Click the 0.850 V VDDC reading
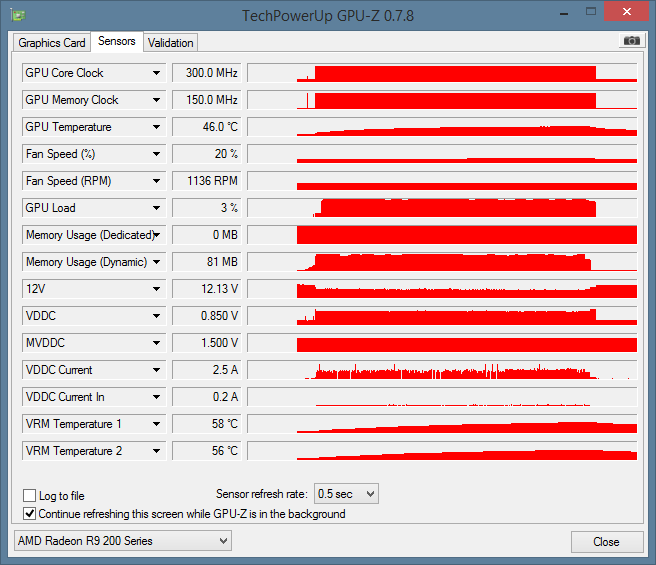The width and height of the screenshot is (656, 565). click(x=207, y=316)
